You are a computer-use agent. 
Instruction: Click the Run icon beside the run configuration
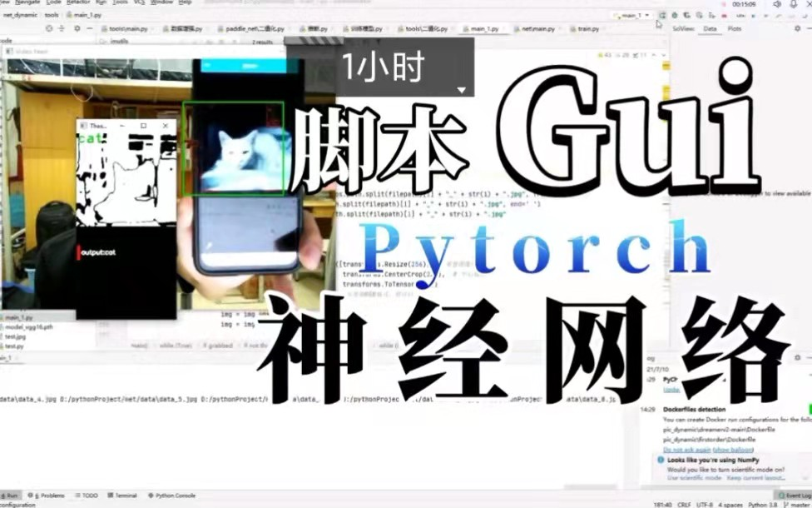click(x=663, y=16)
